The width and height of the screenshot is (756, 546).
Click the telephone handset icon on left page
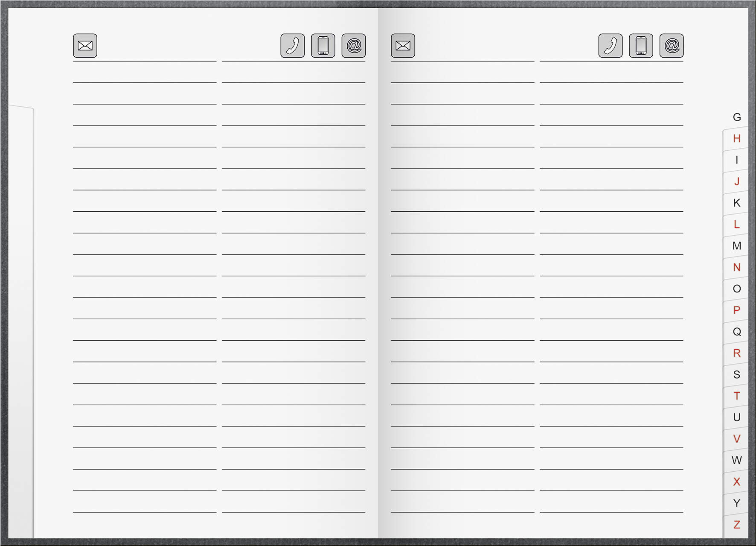pos(293,46)
